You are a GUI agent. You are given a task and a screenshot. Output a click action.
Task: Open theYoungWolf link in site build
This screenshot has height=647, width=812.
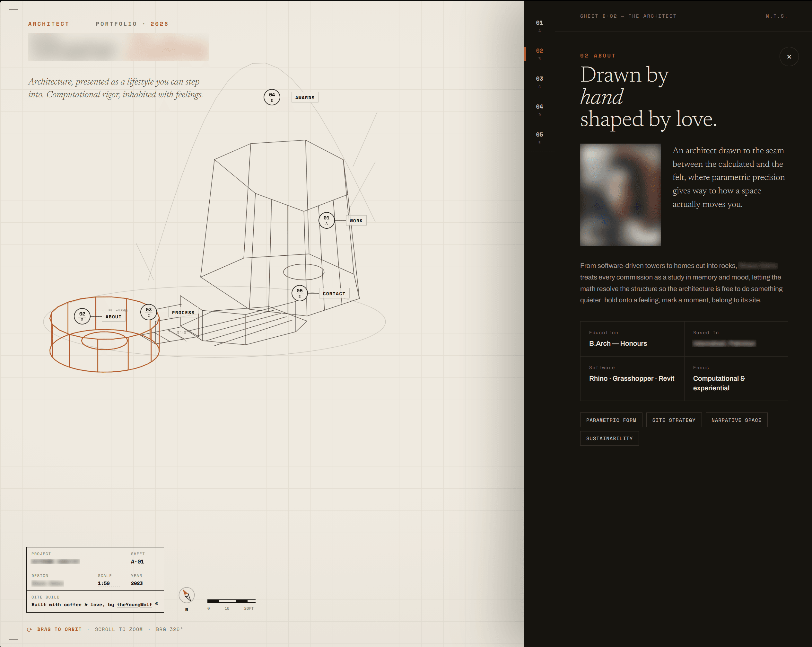coord(135,604)
